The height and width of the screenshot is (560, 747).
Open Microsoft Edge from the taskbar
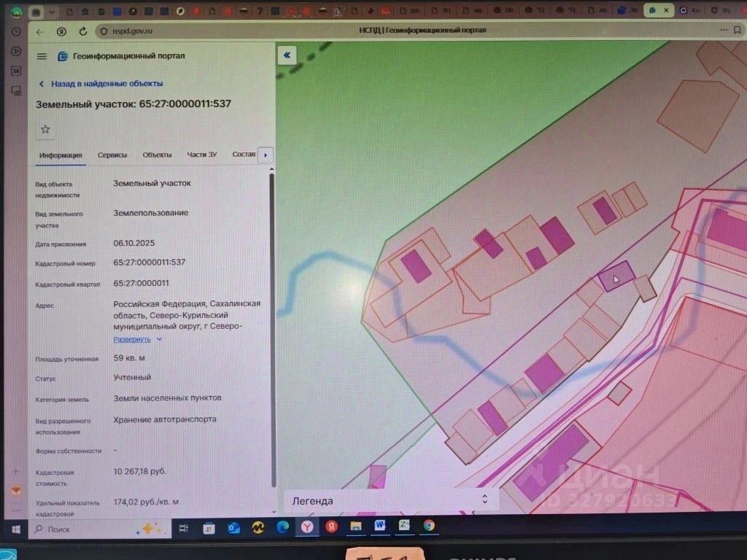coord(283,526)
